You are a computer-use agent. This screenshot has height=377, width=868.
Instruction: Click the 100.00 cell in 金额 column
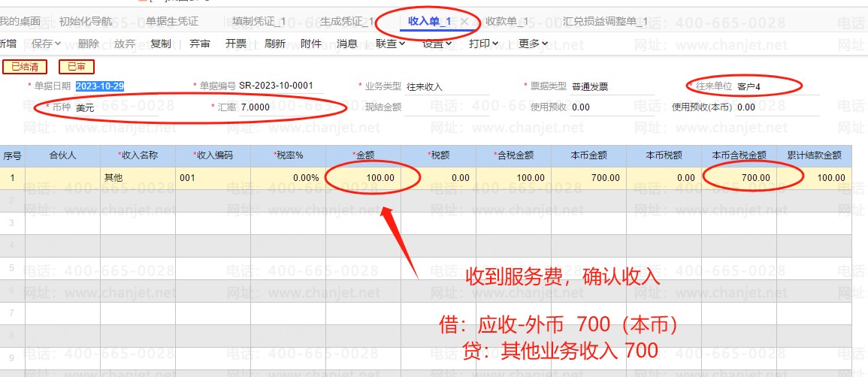point(363,178)
